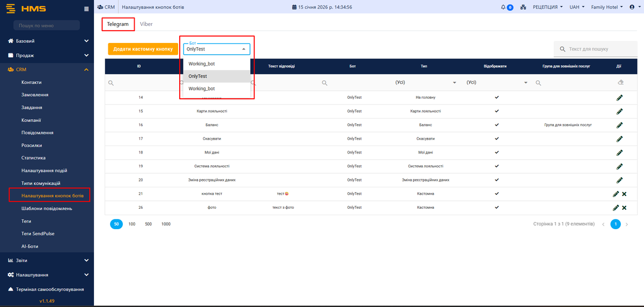Switch to the Viber tab
This screenshot has width=644, height=307.
coord(147,24)
